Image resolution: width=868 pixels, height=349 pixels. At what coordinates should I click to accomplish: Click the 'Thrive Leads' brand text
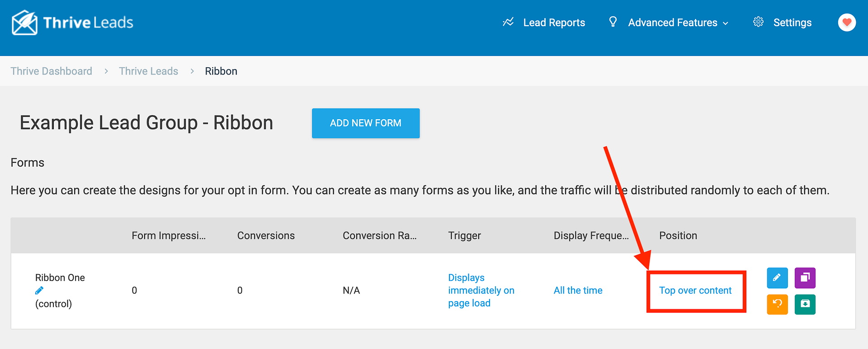pyautogui.click(x=88, y=23)
